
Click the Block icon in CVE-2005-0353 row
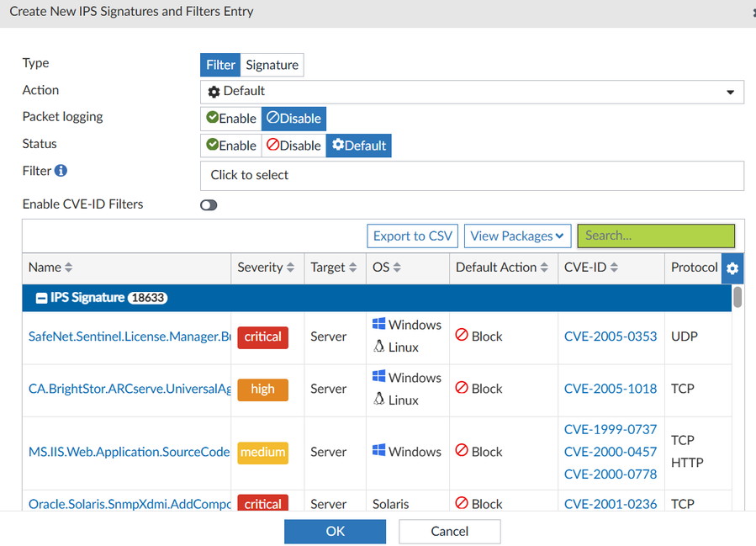pos(462,335)
